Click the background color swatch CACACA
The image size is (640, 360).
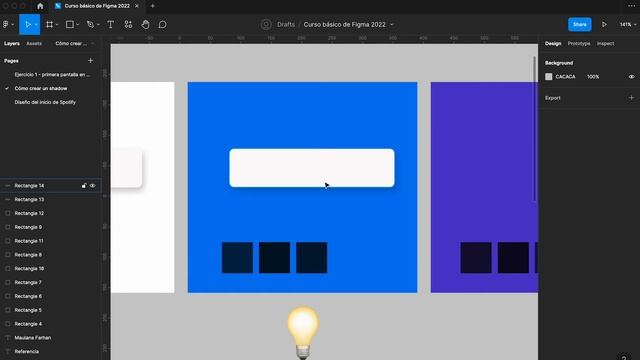point(549,77)
